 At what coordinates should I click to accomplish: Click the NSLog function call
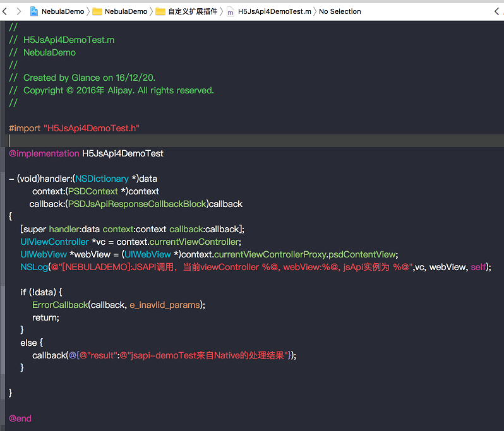pos(33,267)
